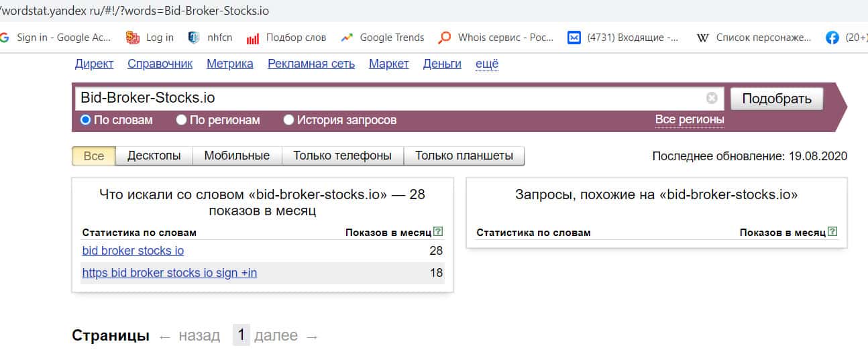
Task: Go to next page via далее
Action: [x=276, y=335]
